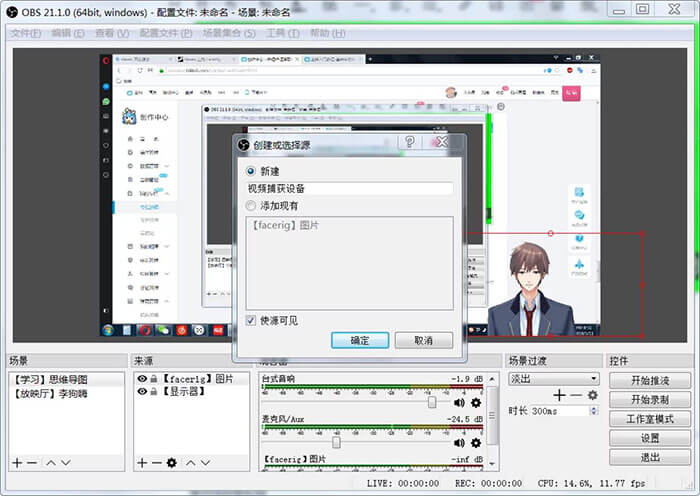Open the 淡出 transition dropdown
Image resolution: width=700 pixels, height=496 pixels.
[x=554, y=379]
